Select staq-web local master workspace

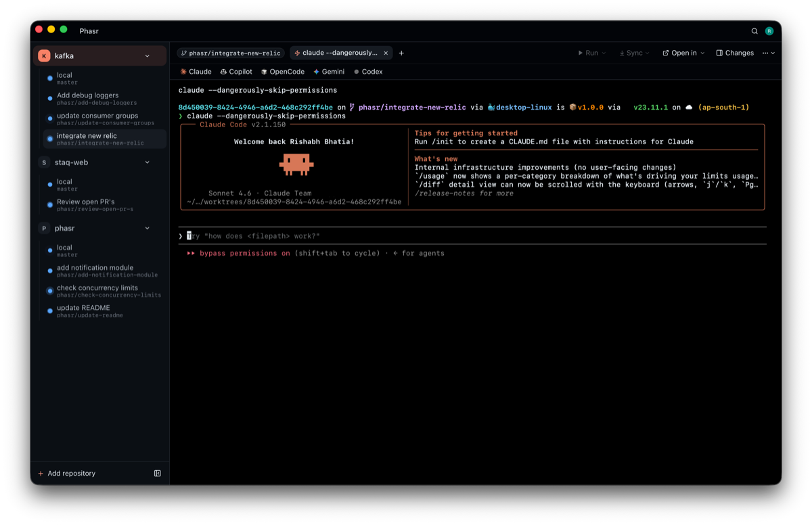click(x=105, y=185)
